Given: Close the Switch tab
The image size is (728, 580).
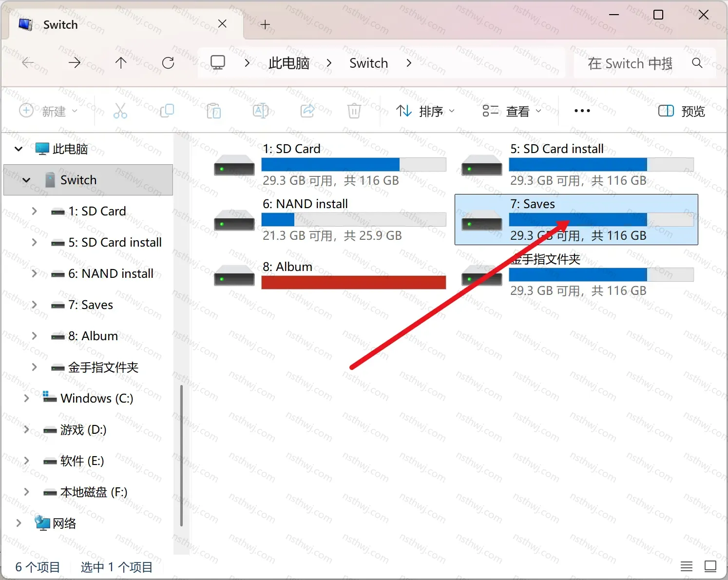Looking at the screenshot, I should (222, 24).
